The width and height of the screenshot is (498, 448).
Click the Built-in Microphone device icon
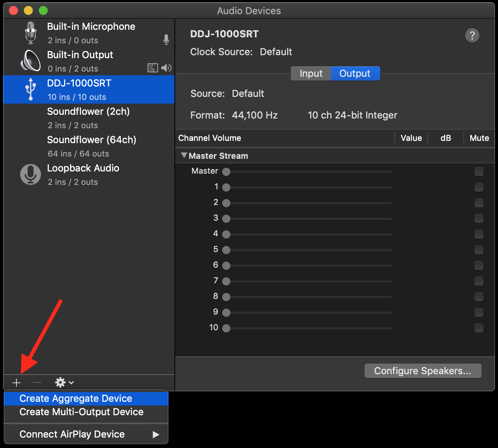pyautogui.click(x=31, y=33)
